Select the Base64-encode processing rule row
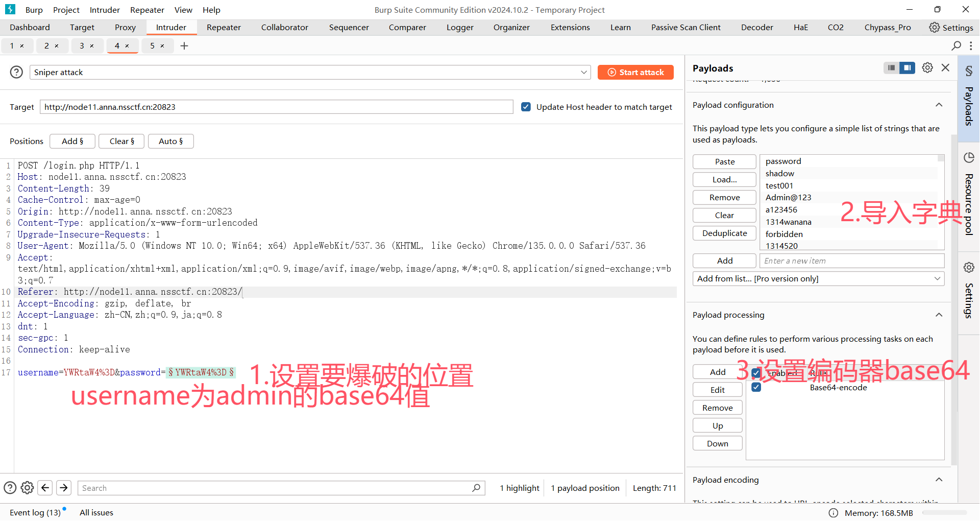This screenshot has width=980, height=521. tap(845, 387)
